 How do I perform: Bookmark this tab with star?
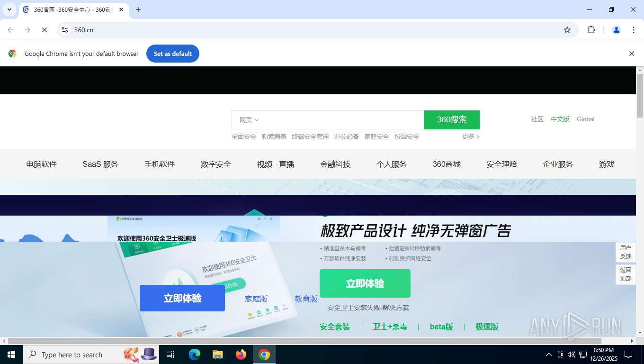tap(567, 30)
